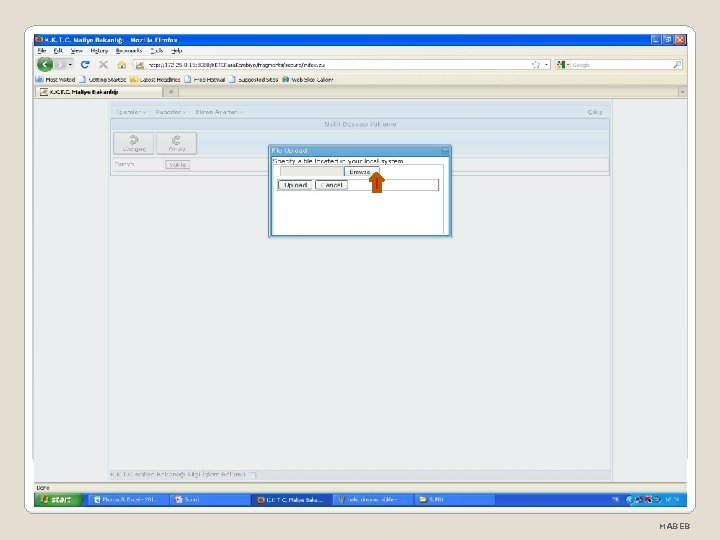This screenshot has height=540, width=720.
Task: Open the Web Slice Gallery bookmark
Action: coord(308,79)
